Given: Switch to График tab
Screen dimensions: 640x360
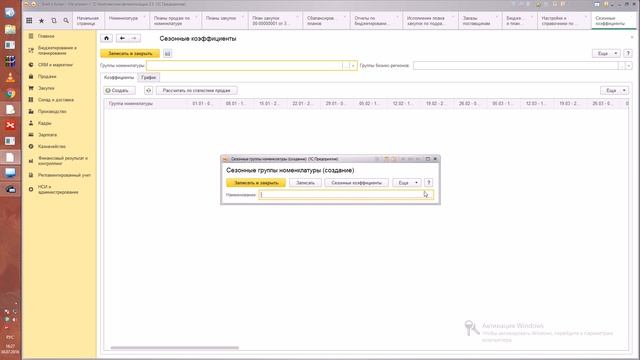Looking at the screenshot, I should pos(149,77).
